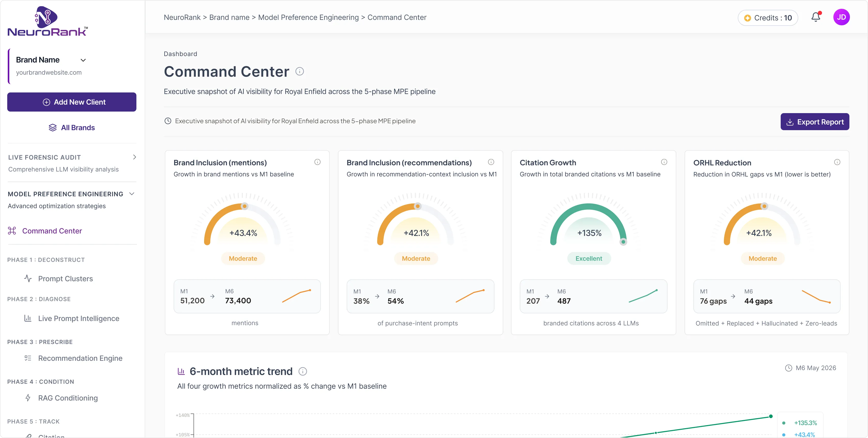Click info icon on Brand Inclusion (mentions) card

(317, 162)
